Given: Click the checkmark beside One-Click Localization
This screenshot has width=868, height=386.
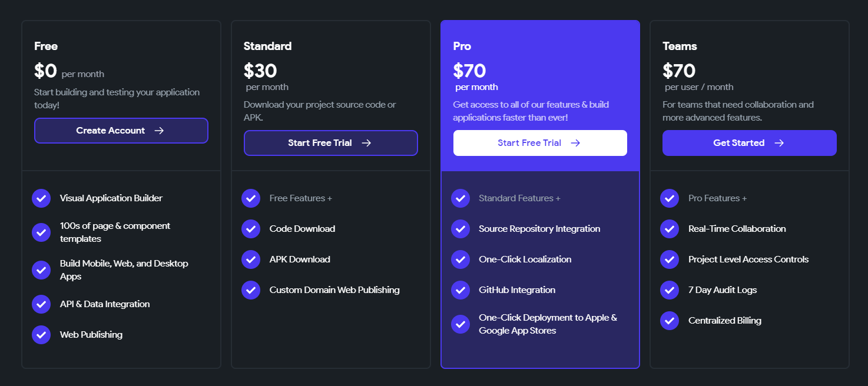Looking at the screenshot, I should [x=460, y=259].
